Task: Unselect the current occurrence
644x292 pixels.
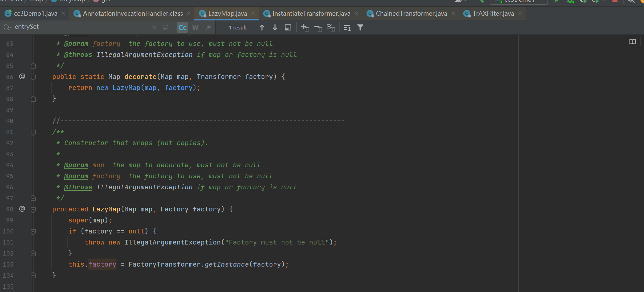Action: coord(318,28)
